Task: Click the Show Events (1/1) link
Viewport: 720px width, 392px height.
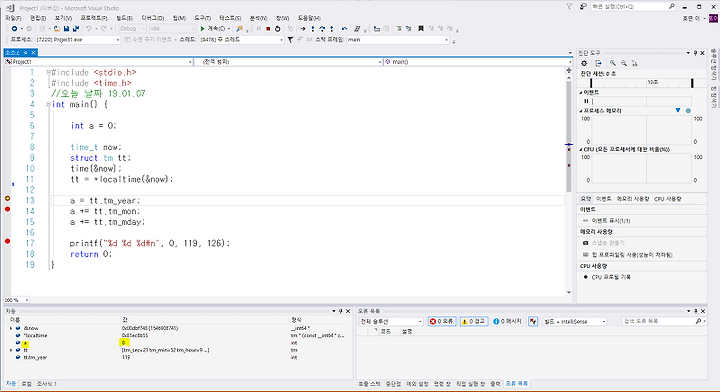Action: (x=611, y=221)
